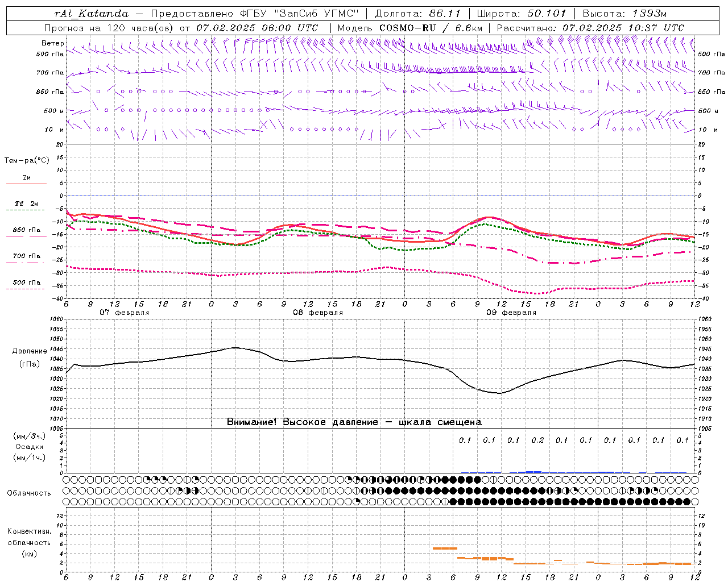
Task: Click the 500 м wind level label on left
Action: coord(54,111)
